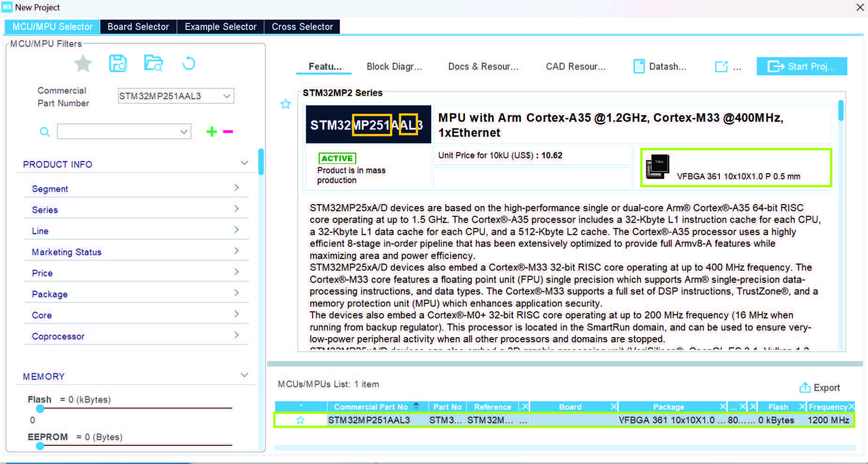Viewport: 868px width, 464px height.
Task: Sort by the Part No column header
Action: tap(447, 407)
